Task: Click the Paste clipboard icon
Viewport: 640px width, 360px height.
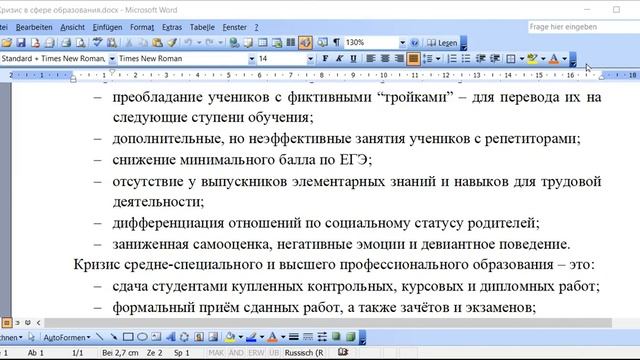Action: tap(158, 42)
